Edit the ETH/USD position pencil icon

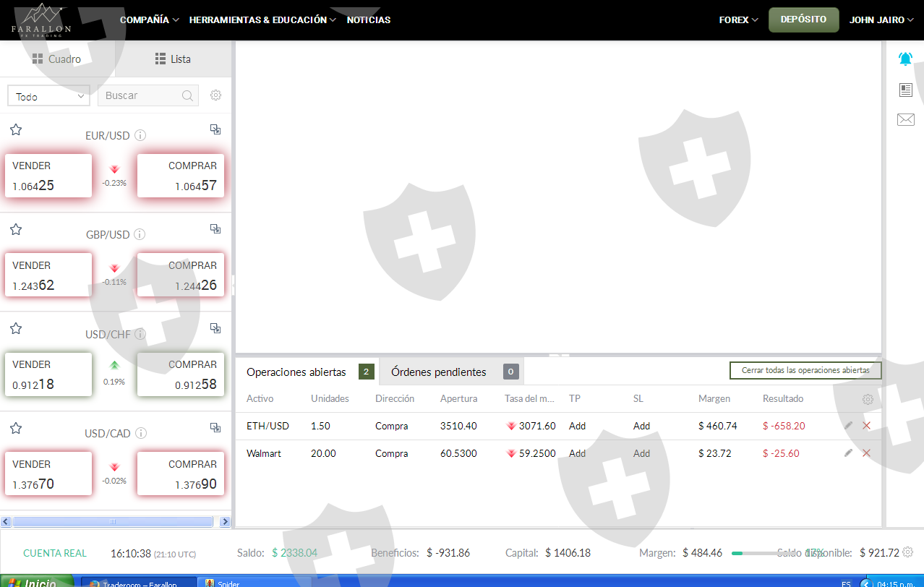tap(848, 426)
